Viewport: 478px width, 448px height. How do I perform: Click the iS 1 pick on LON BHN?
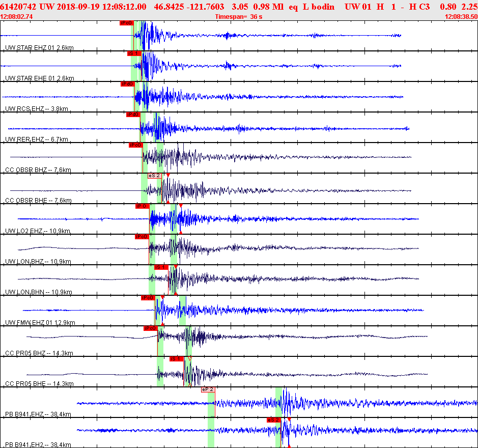coord(161,267)
